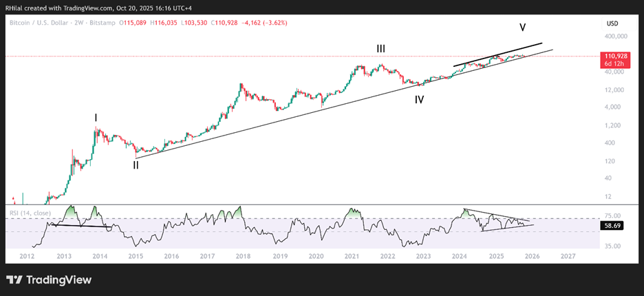644x296 pixels.
Task: Click the 2016 label on the time axis
Action: [172, 255]
